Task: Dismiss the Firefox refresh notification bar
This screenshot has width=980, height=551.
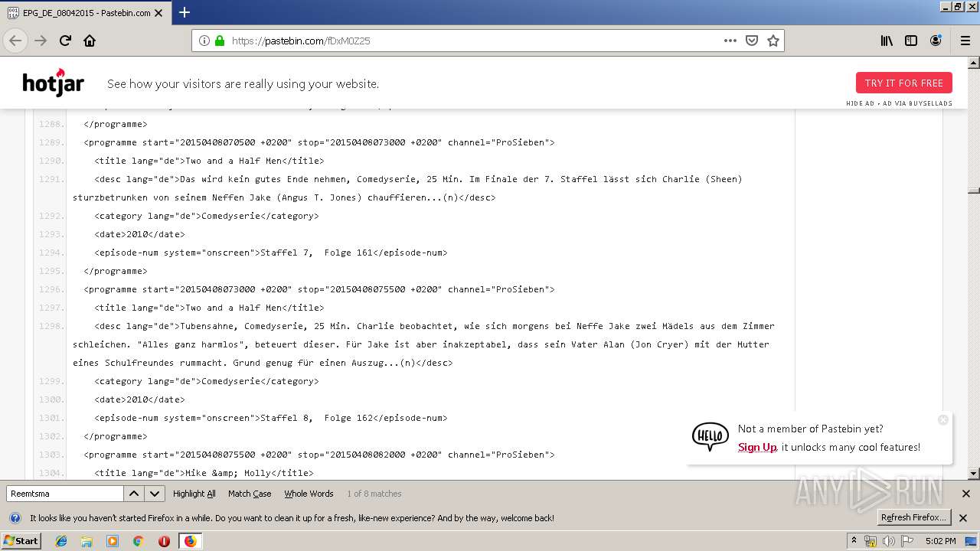Action: 963,518
